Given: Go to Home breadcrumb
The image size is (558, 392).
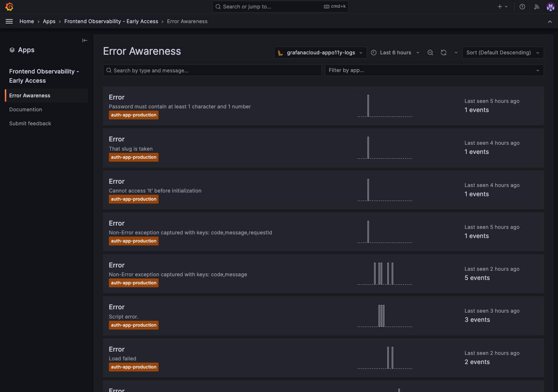Looking at the screenshot, I should tap(26, 21).
